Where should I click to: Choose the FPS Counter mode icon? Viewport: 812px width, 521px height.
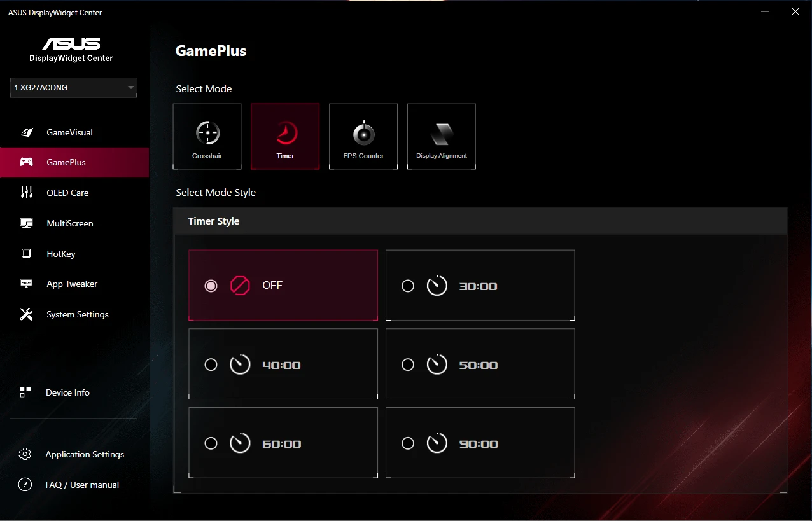point(363,134)
